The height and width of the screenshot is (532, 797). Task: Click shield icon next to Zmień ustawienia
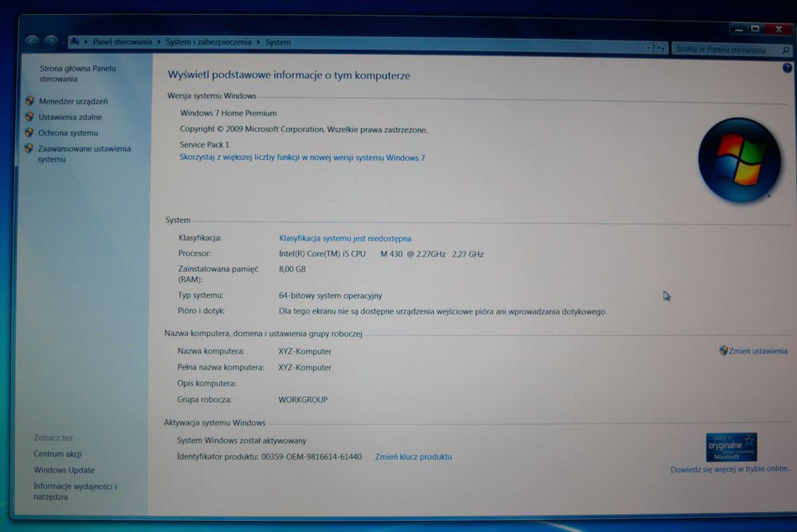(x=724, y=350)
